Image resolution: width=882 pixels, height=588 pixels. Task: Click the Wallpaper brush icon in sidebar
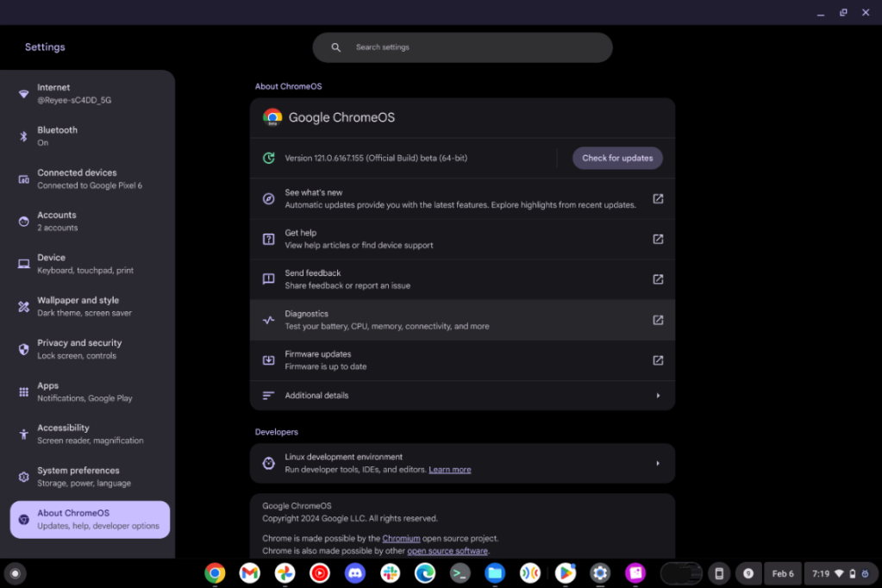pos(23,307)
